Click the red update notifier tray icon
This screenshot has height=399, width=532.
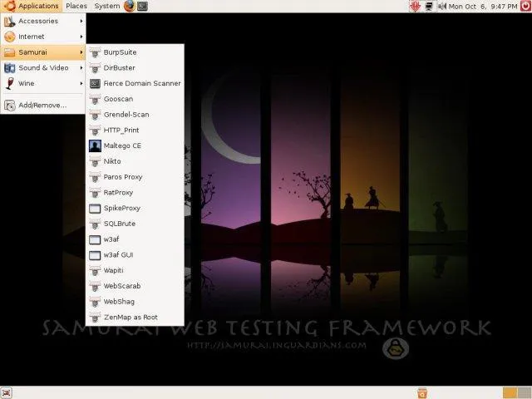[x=413, y=6]
